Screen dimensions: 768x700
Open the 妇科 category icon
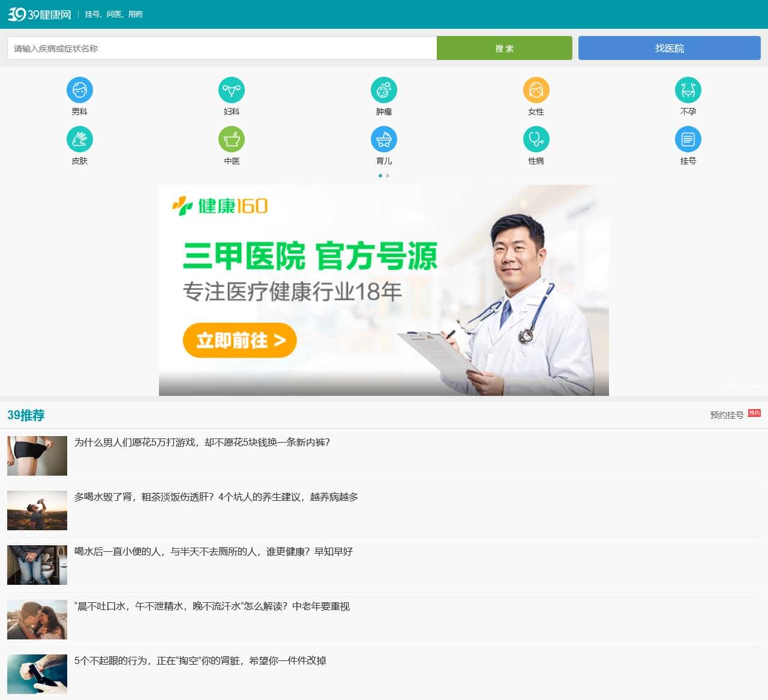pos(232,90)
